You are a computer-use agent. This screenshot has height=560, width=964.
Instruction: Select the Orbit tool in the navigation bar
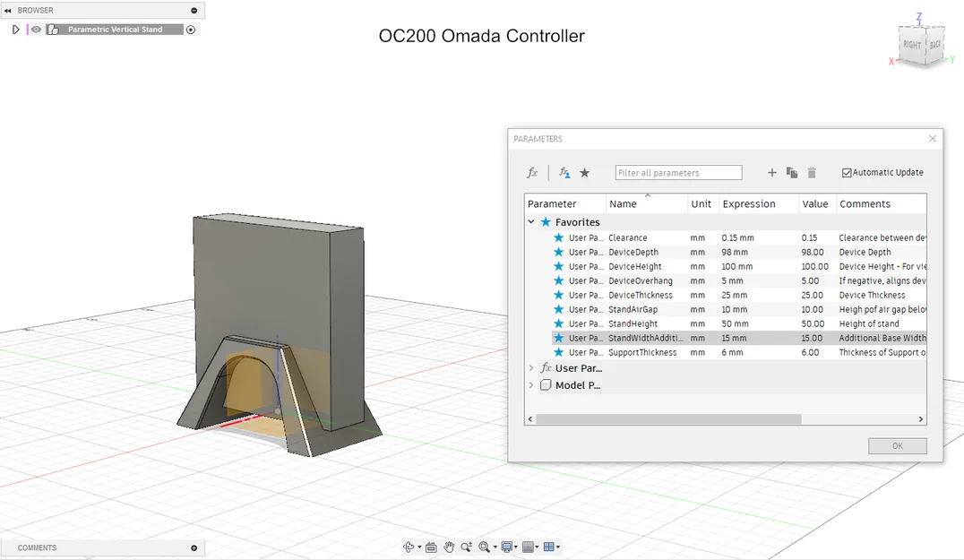(x=409, y=547)
